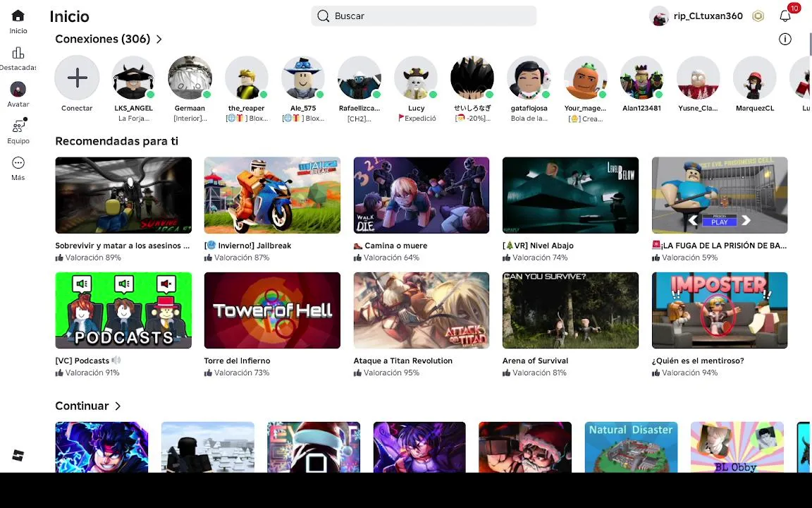Screen dimensions: 812x508
Task: Click 'Torre del Infierno' title text
Action: click(x=237, y=361)
